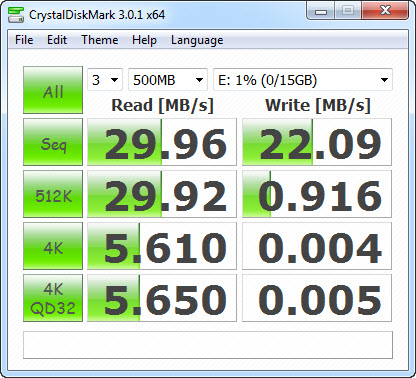Screen dimensions: 416x378
Task: Open the test count dropdown showing 3
Action: click(105, 80)
